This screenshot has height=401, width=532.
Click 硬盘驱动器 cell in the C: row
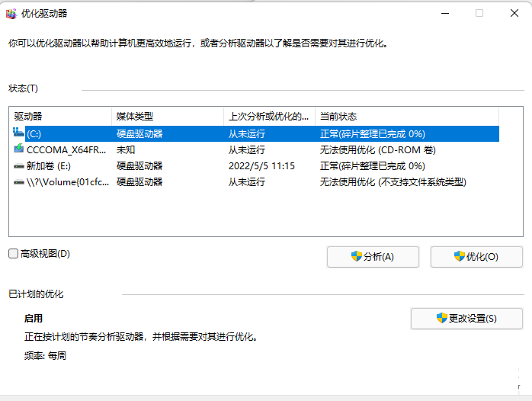(x=139, y=134)
